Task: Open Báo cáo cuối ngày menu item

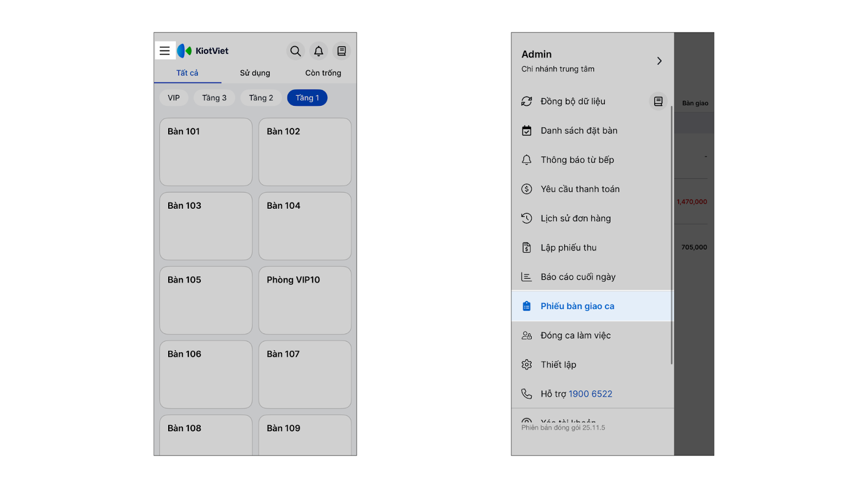Action: point(578,277)
